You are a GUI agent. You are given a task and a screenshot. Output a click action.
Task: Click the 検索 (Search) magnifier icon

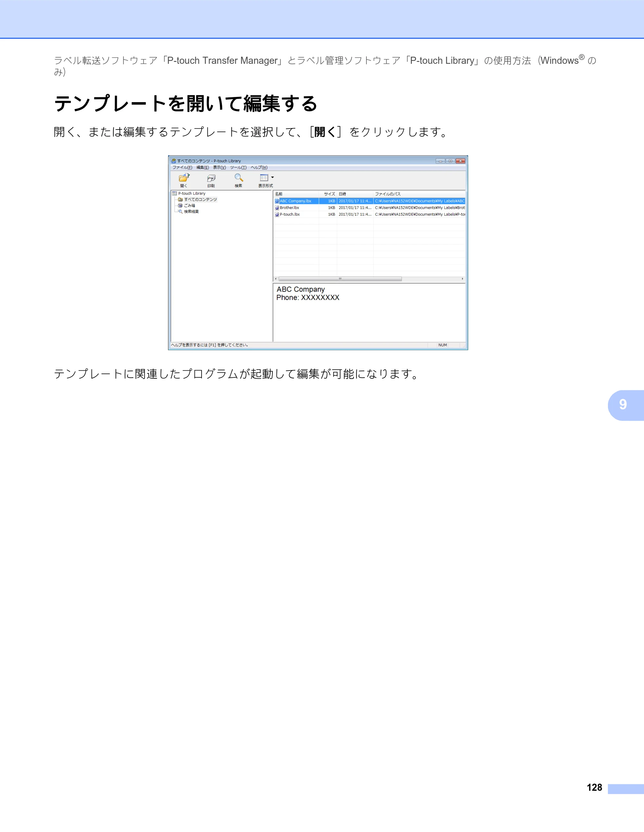(239, 178)
